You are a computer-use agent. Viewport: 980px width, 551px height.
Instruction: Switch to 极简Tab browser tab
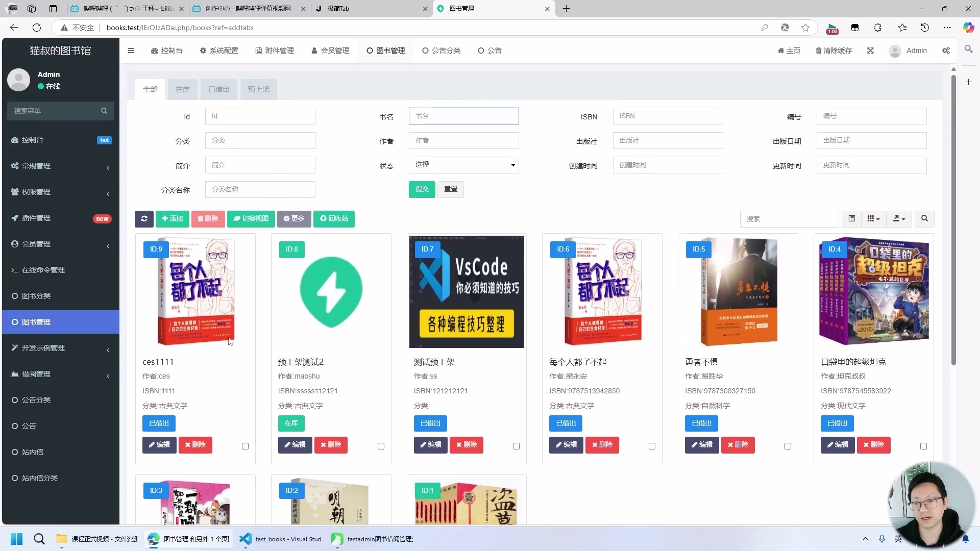click(x=372, y=9)
